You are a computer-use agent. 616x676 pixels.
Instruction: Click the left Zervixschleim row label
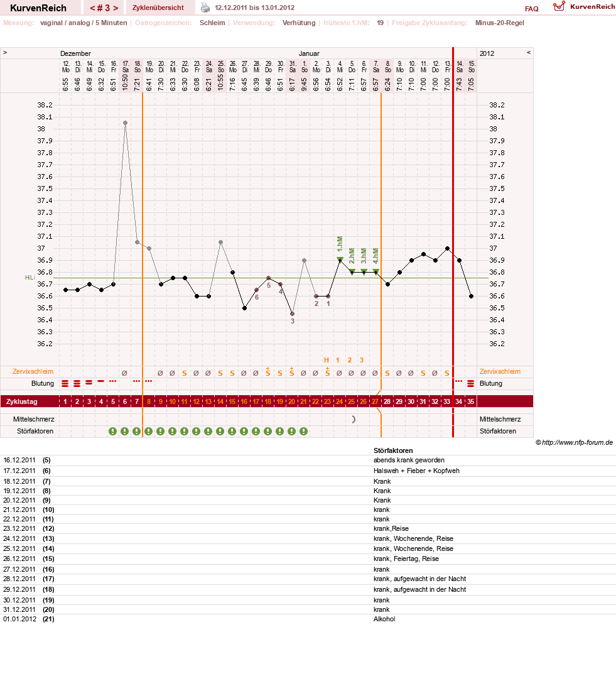pos(33,372)
